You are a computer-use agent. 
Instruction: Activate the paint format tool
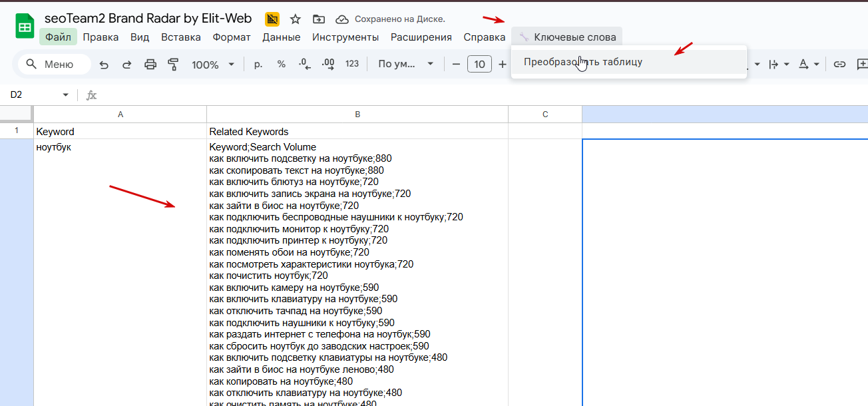tap(173, 65)
